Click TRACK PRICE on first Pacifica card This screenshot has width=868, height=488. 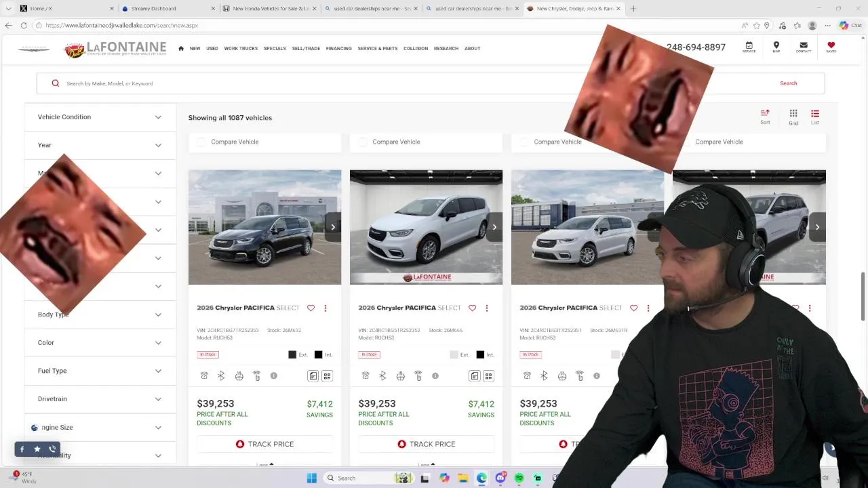point(264,444)
